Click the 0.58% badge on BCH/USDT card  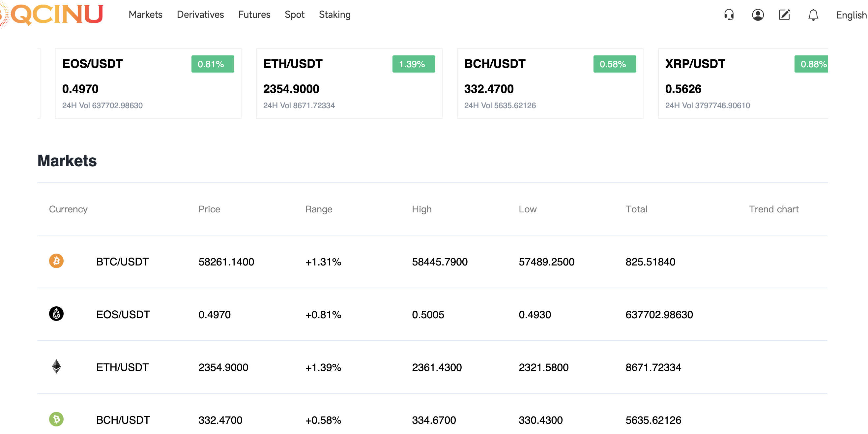(614, 64)
